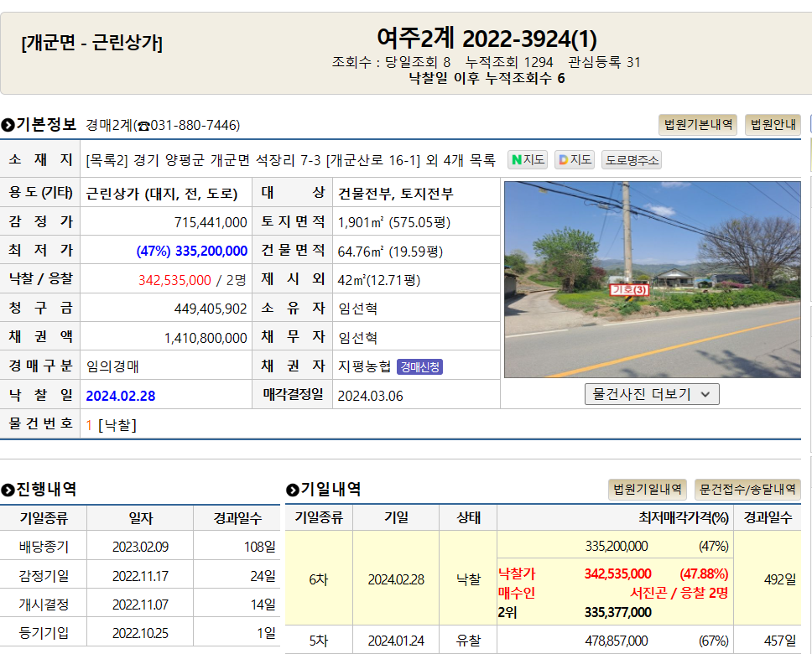Screen dimensions: 812x654
Task: Open Naver map with N지도
Action: (527, 159)
